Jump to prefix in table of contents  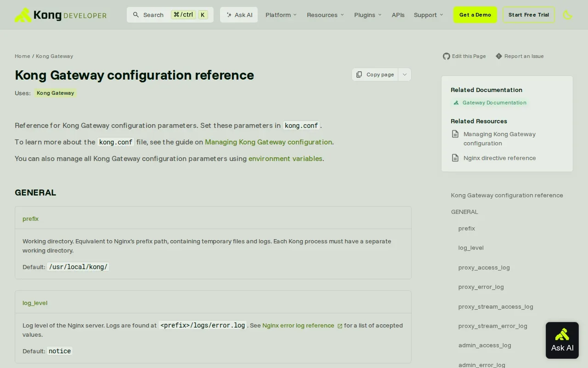[x=467, y=228]
